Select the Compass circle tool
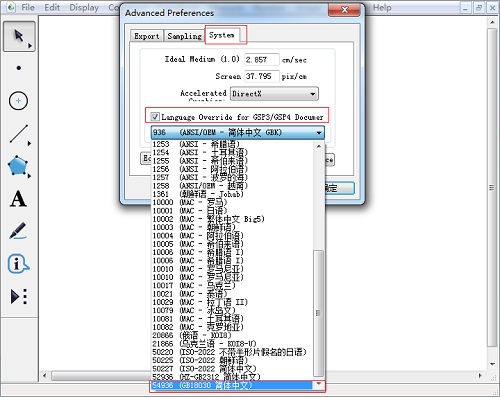 18,101
